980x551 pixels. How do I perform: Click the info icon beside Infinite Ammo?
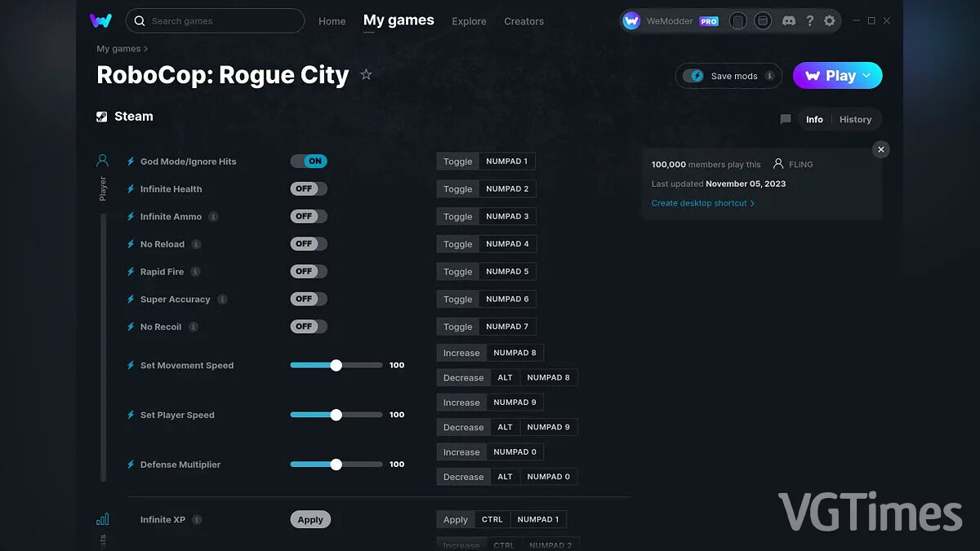(x=213, y=216)
